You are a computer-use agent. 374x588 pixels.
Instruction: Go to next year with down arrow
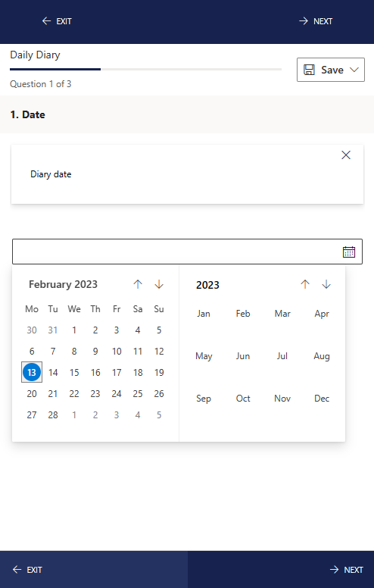coord(326,284)
